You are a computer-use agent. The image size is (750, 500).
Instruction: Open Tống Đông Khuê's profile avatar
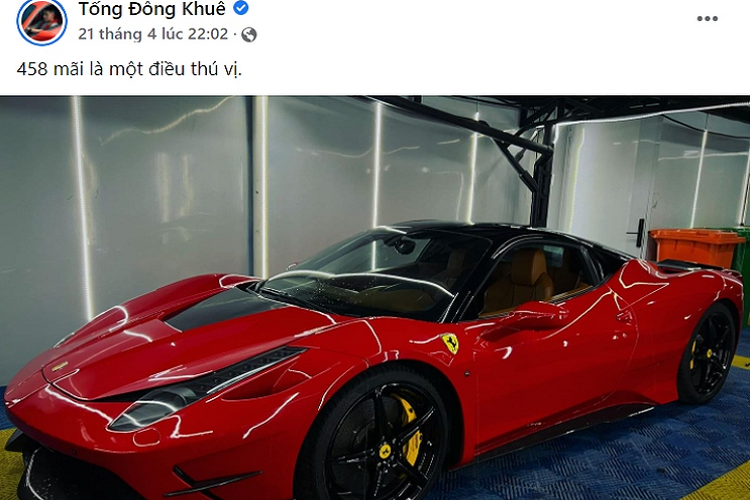click(42, 21)
